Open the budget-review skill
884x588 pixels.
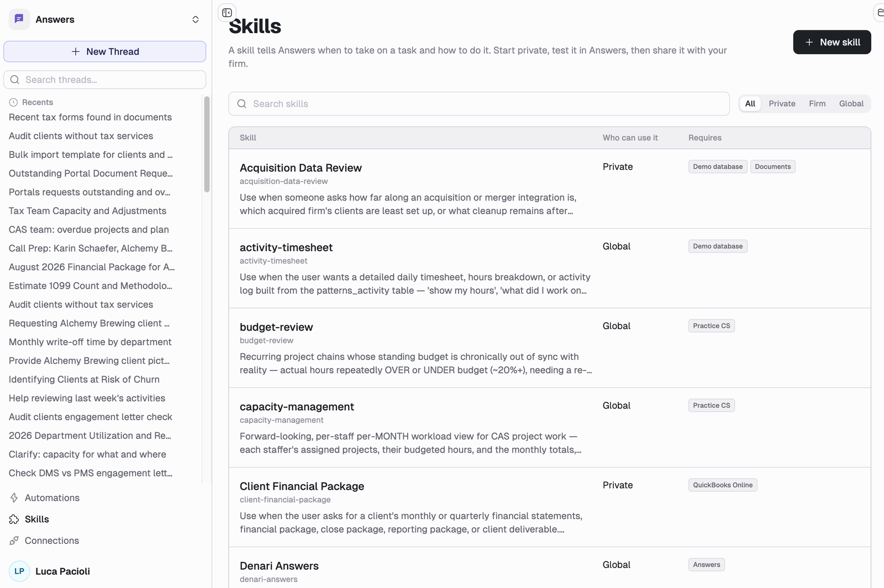click(x=276, y=327)
